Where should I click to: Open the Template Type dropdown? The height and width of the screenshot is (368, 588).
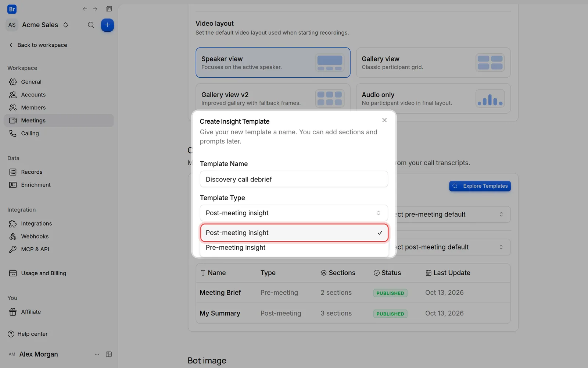point(294,213)
